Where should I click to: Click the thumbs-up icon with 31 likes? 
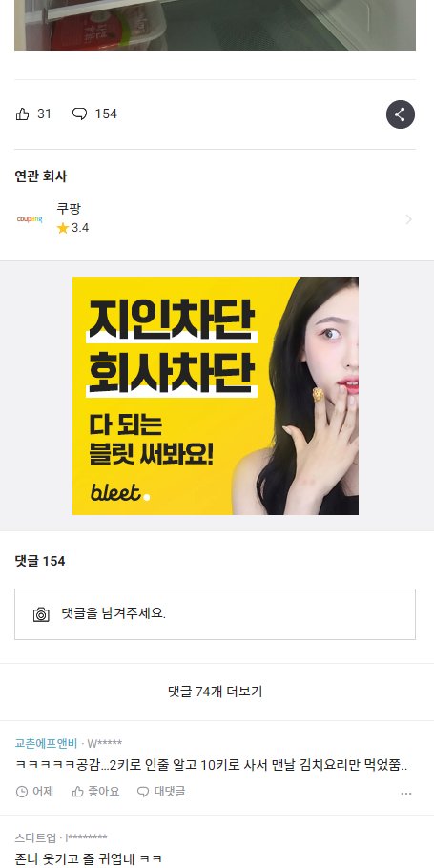click(22, 114)
